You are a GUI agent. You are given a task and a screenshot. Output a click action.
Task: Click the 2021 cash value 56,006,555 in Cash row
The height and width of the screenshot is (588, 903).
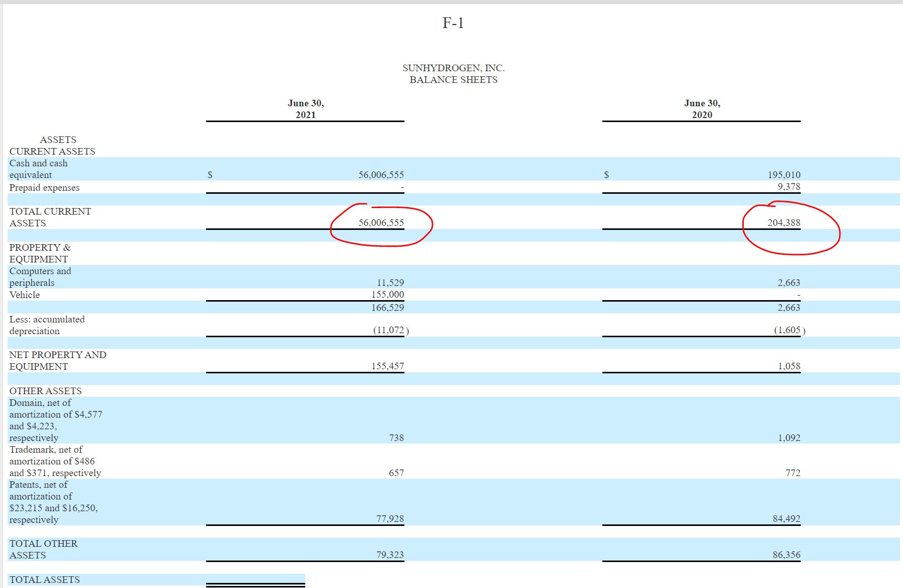tap(381, 174)
